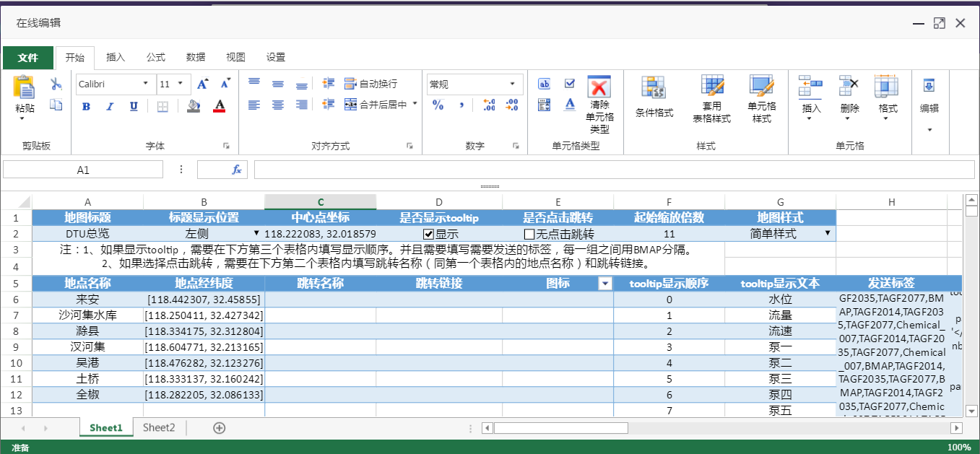Insert a text box cell type (ab icon)

click(x=545, y=84)
